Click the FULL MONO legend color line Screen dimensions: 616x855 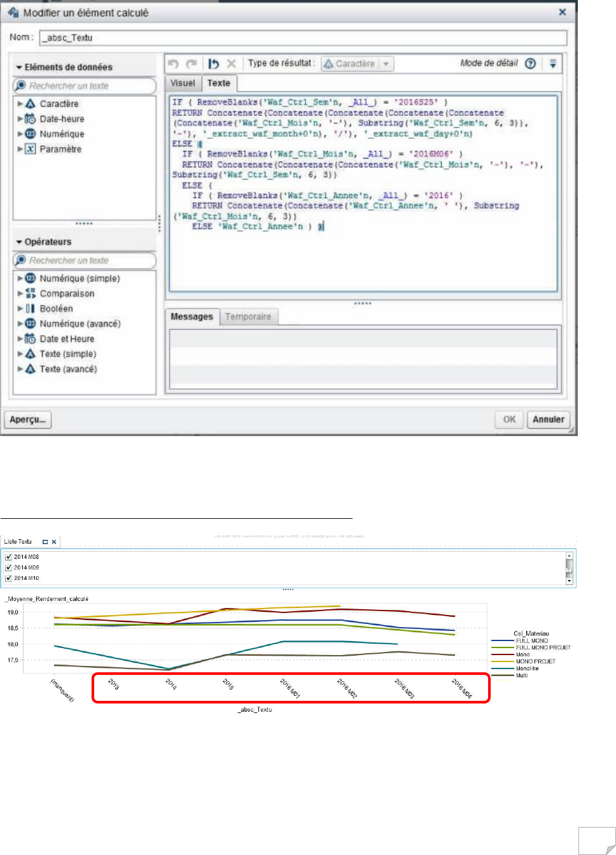502,640
